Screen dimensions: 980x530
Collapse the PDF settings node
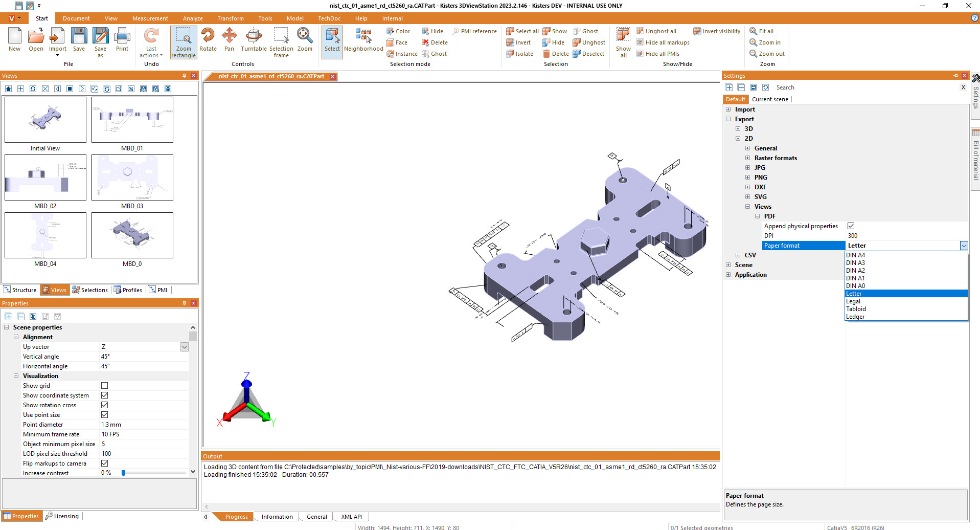757,216
